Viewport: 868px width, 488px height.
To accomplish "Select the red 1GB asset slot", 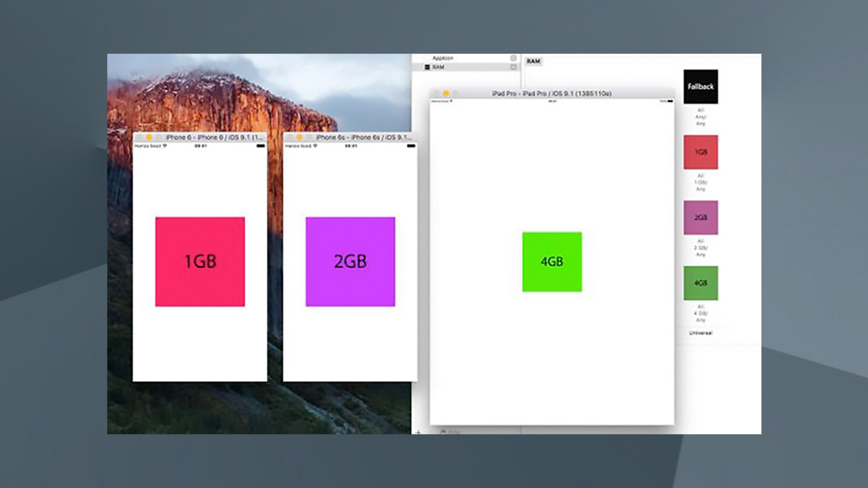I will [x=700, y=152].
